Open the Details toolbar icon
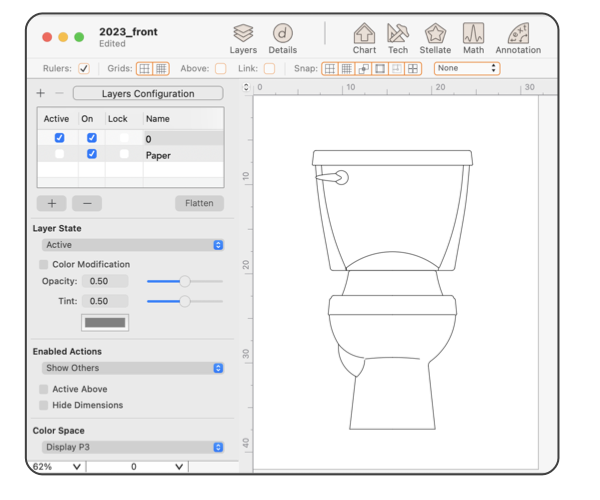600x500 pixels. coord(282,38)
